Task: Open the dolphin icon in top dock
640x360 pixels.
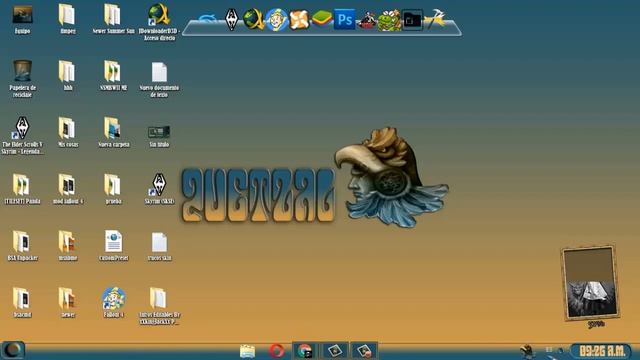Action: point(208,19)
